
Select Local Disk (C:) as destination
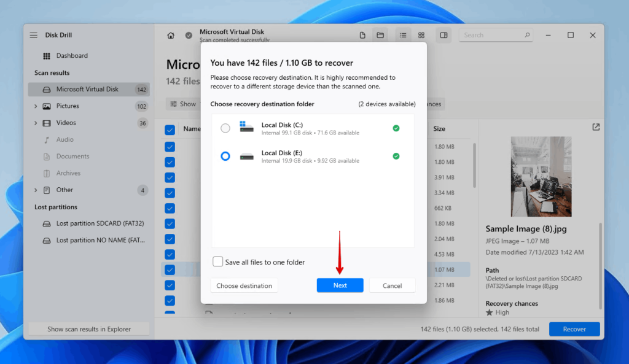[225, 128]
